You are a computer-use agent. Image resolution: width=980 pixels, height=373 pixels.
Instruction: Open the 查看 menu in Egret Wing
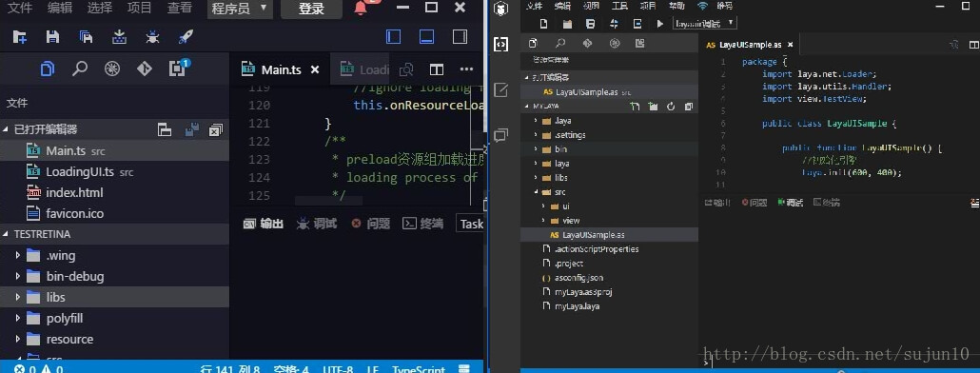tap(180, 9)
